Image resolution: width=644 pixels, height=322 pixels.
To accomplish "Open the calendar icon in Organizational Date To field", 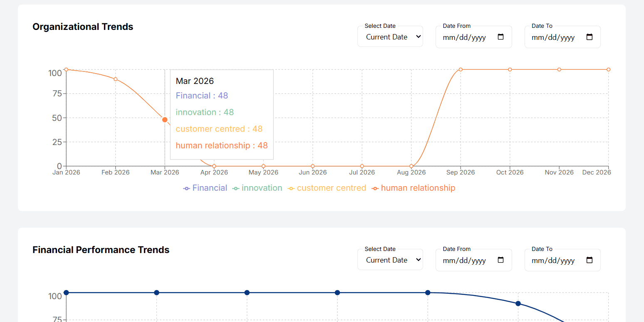I will click(x=590, y=37).
